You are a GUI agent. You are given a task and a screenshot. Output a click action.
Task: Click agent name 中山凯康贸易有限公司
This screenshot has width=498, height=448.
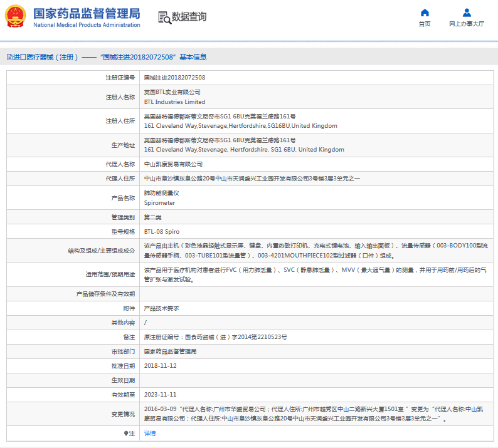point(173,164)
